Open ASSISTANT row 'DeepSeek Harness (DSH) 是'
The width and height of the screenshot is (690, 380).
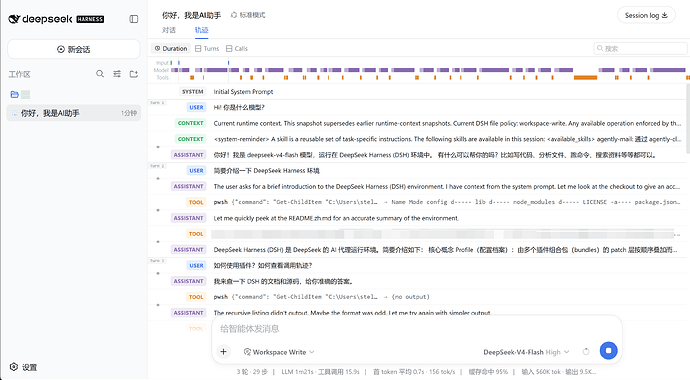click(417, 250)
